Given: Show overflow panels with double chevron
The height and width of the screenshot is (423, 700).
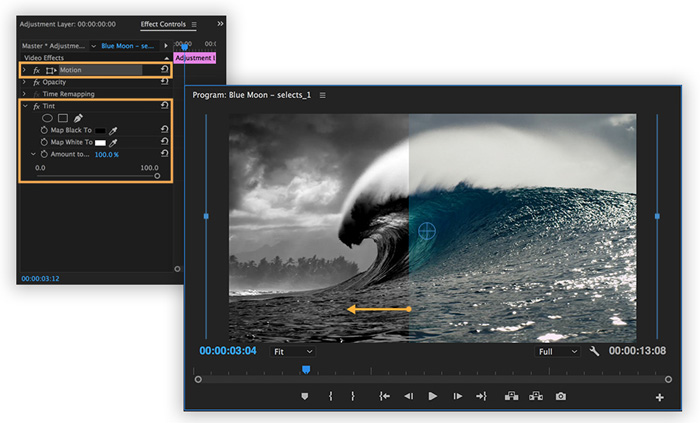Looking at the screenshot, I should click(x=220, y=24).
